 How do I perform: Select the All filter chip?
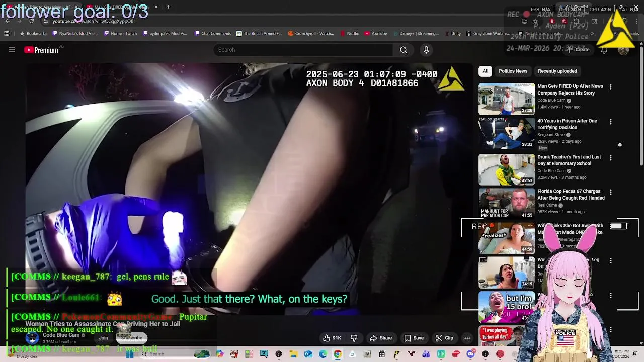[485, 71]
